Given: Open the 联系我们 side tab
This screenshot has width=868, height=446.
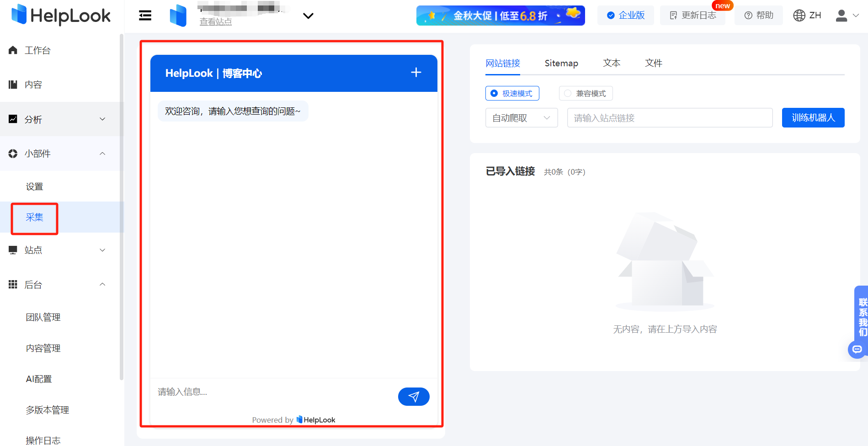Looking at the screenshot, I should click(863, 317).
